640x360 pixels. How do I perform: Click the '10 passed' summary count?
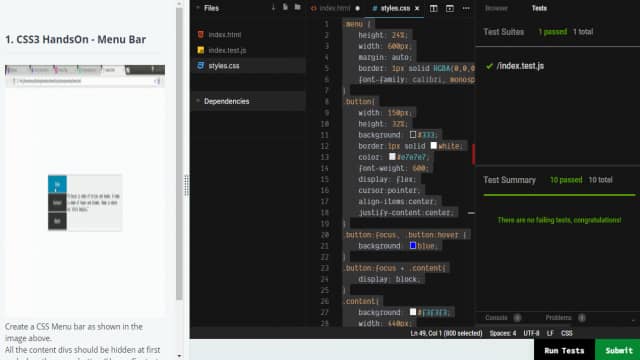[566, 180]
